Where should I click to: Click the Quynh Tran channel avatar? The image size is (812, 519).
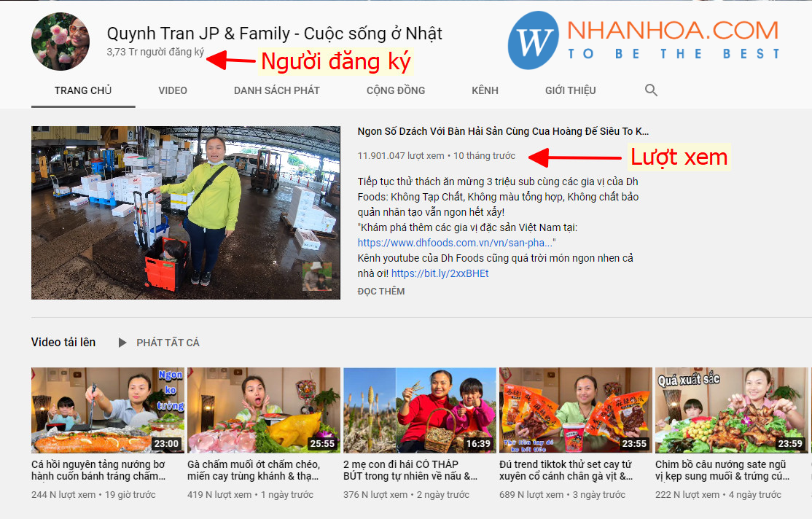pyautogui.click(x=60, y=42)
